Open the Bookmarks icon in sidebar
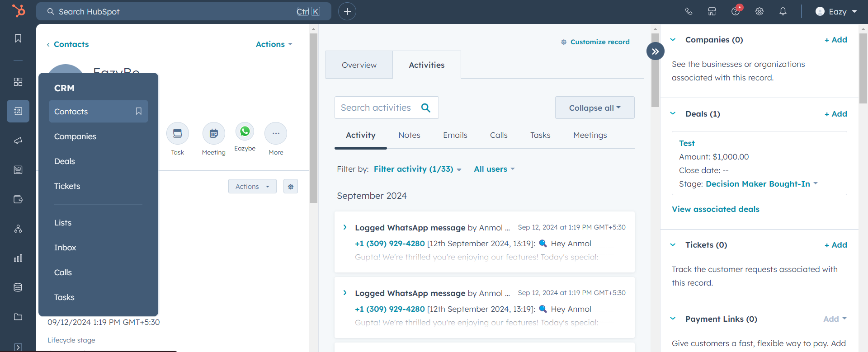This screenshot has height=352, width=868. 18,38
